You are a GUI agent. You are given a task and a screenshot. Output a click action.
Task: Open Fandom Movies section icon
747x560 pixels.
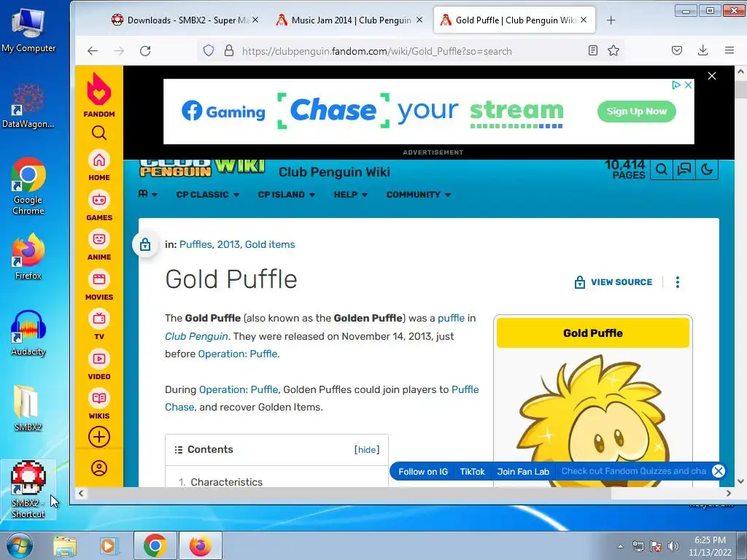pyautogui.click(x=99, y=279)
